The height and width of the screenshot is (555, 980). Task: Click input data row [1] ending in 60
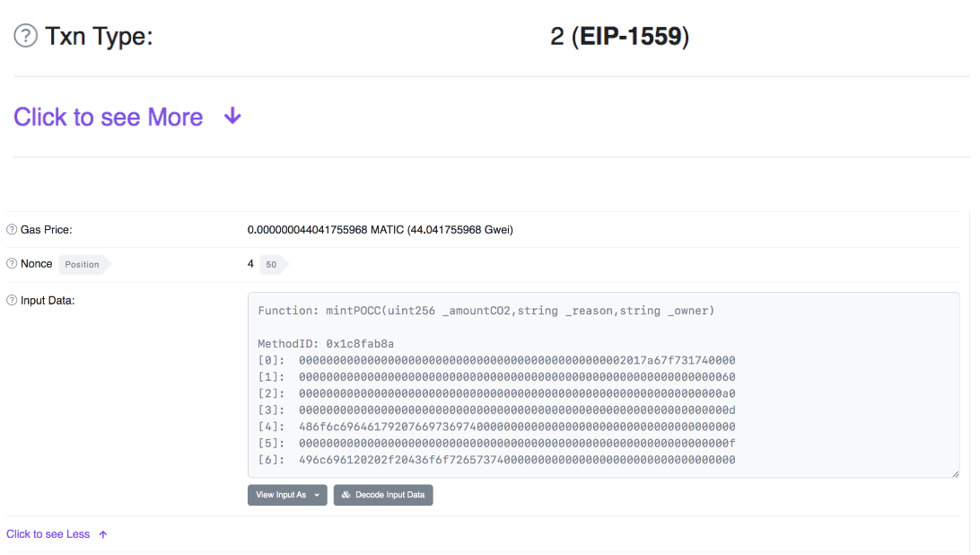point(497,377)
